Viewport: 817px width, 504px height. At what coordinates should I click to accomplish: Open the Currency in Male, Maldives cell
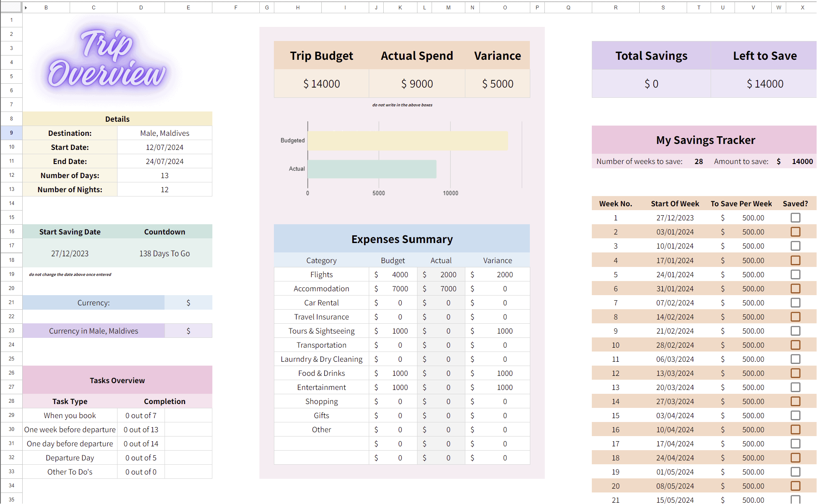pyautogui.click(x=188, y=331)
